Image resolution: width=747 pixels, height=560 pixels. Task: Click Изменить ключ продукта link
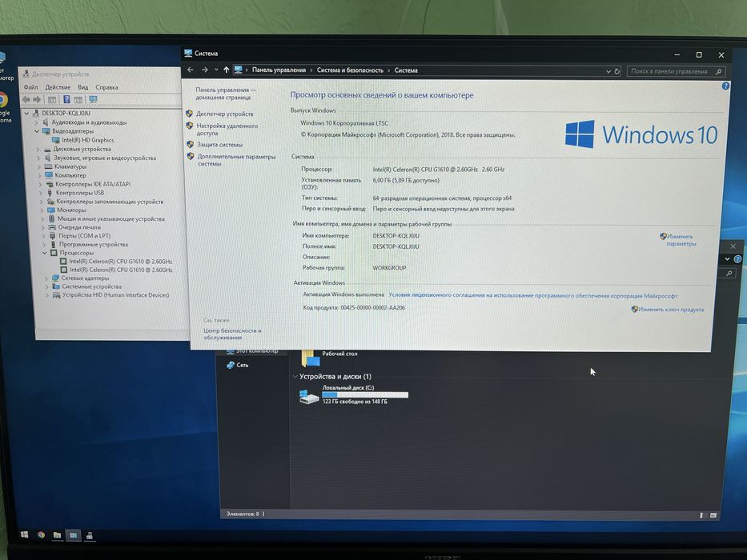(x=671, y=310)
